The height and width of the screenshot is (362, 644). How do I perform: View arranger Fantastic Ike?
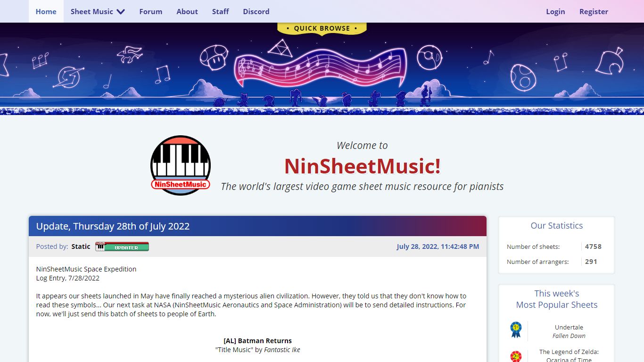pos(282,350)
